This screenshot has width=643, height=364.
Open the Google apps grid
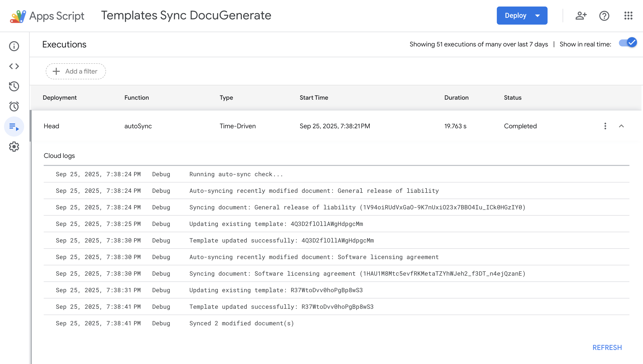tap(628, 16)
